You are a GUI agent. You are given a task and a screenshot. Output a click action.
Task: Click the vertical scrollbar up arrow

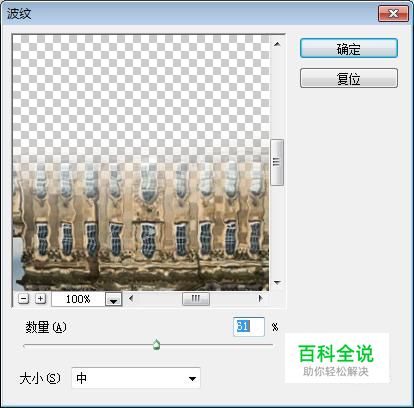tap(277, 44)
